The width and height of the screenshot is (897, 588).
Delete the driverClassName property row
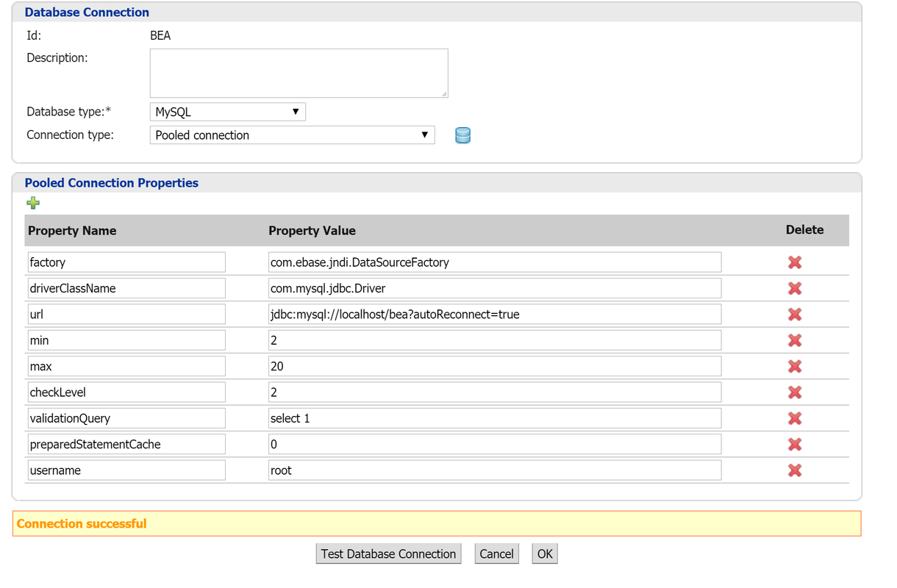point(794,288)
